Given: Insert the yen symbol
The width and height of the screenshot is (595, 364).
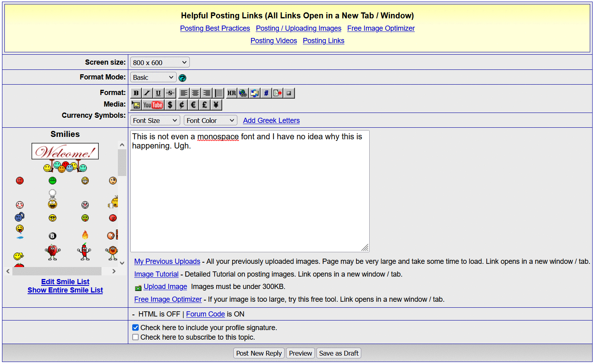Looking at the screenshot, I should 216,105.
